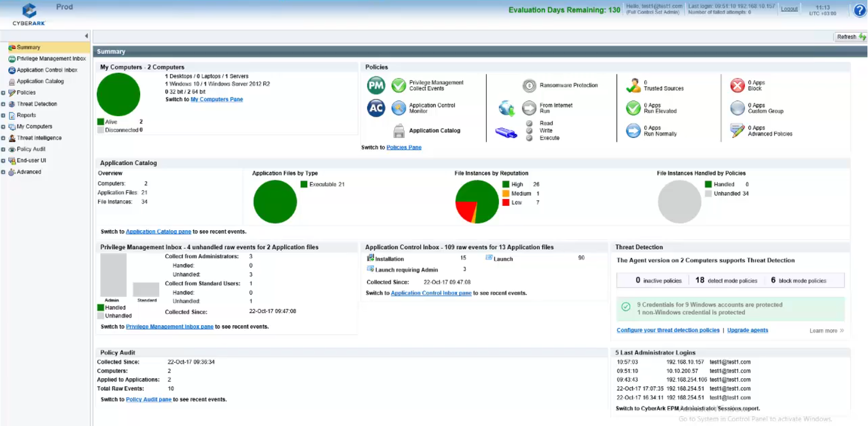Click the Installation events icon
Screen dimensions: 868x426
pos(371,258)
